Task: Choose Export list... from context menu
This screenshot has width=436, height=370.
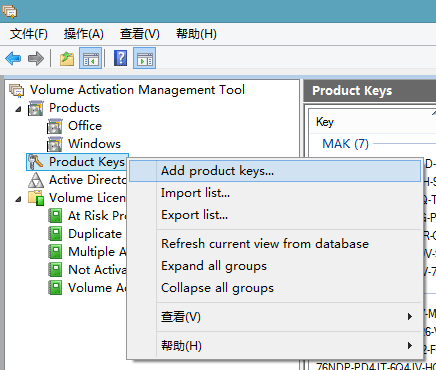Action: tap(275, 215)
